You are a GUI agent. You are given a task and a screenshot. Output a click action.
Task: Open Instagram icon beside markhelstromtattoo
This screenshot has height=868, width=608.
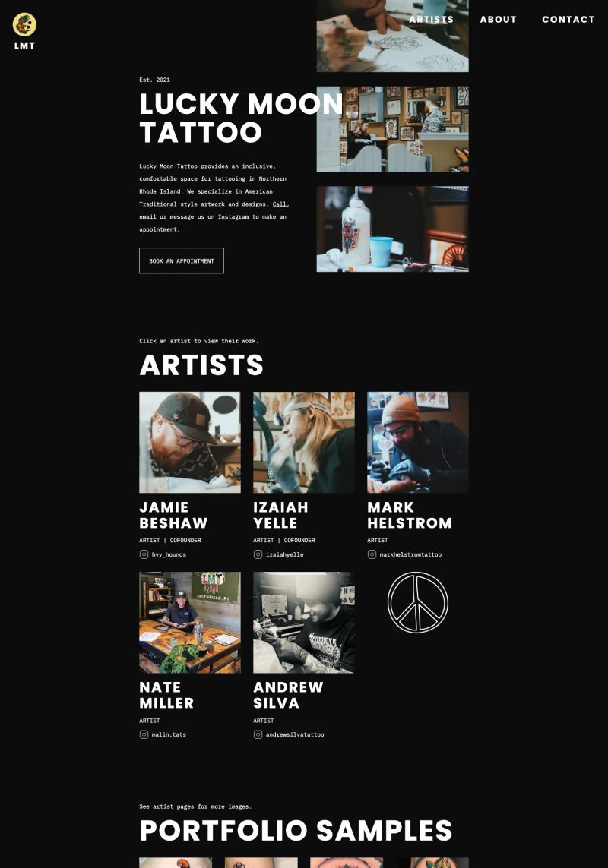[x=372, y=554]
